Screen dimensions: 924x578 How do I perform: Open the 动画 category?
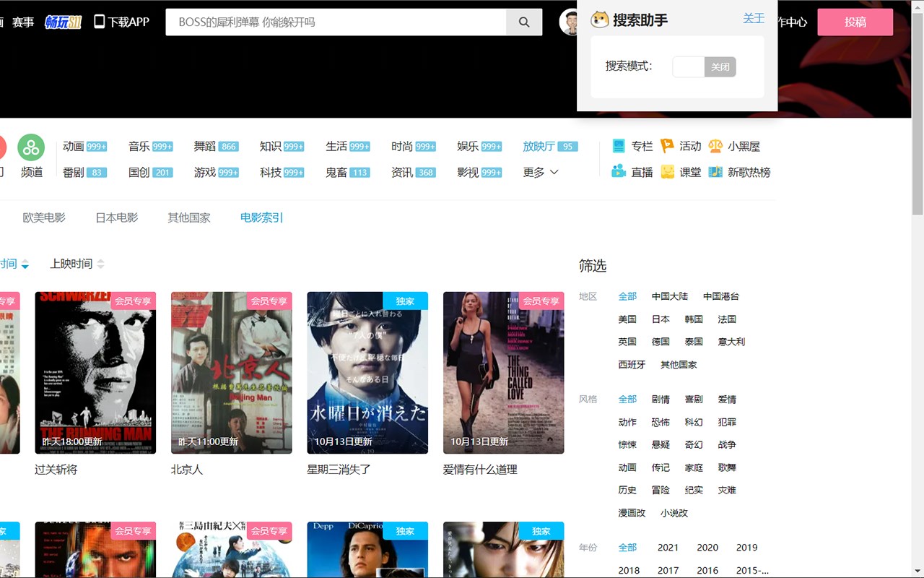pyautogui.click(x=74, y=146)
